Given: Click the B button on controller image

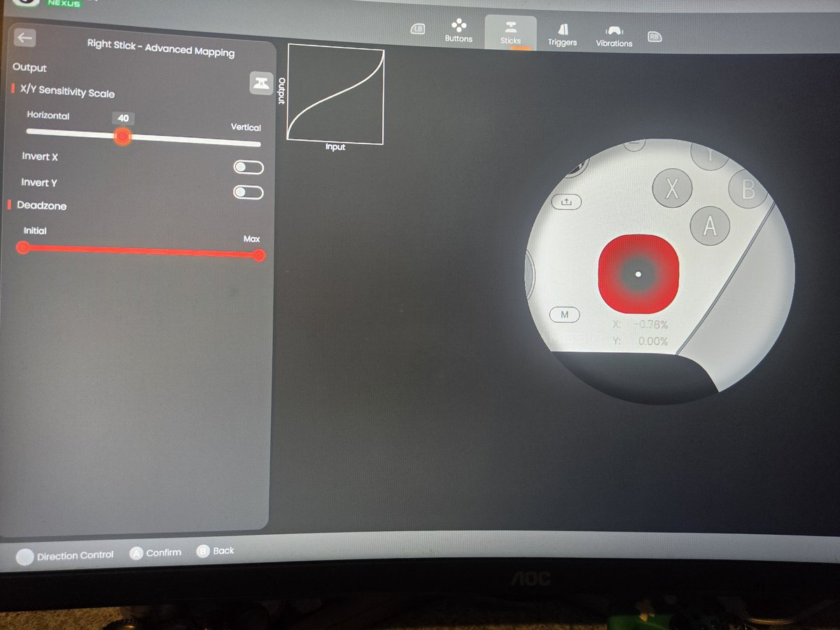Looking at the screenshot, I should 748,190.
